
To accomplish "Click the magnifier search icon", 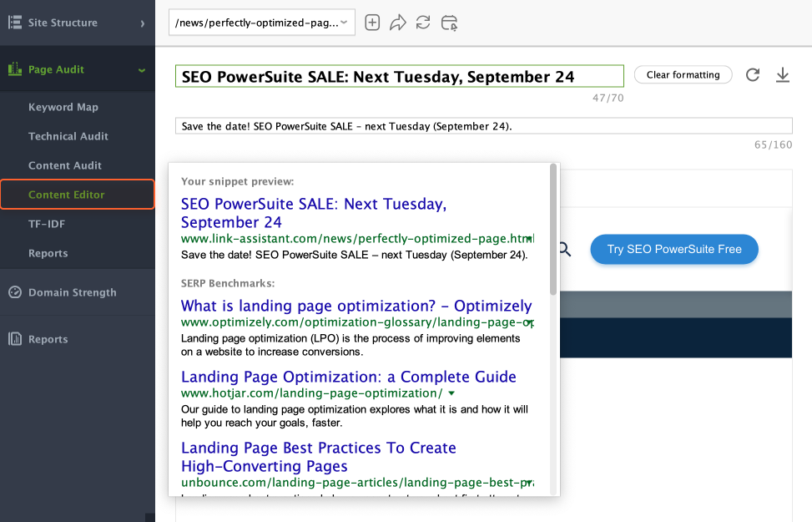I will click(565, 250).
